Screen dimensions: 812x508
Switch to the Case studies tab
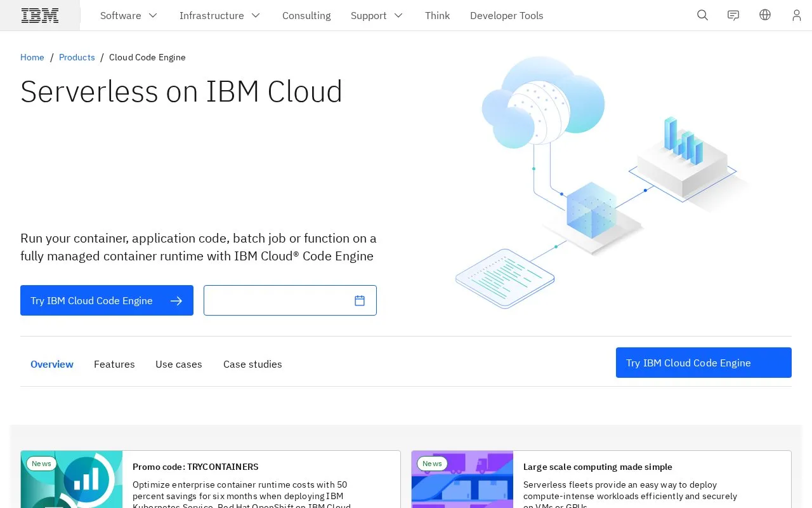(252, 364)
